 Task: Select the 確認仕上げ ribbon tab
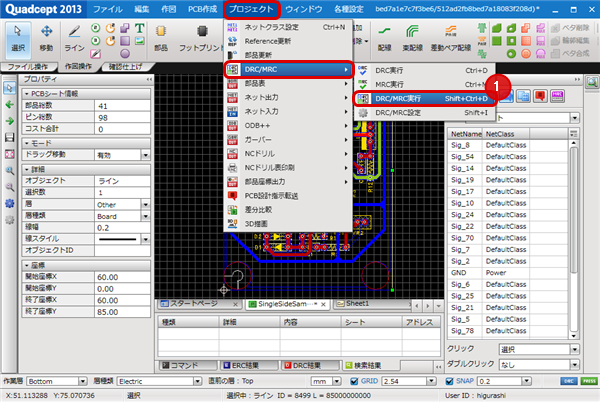click(125, 67)
